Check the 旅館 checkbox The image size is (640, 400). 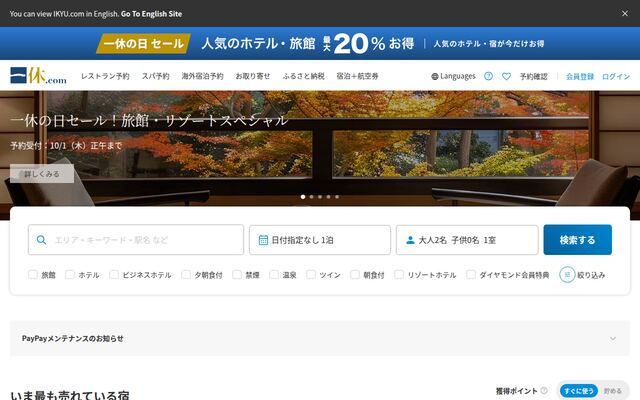pyautogui.click(x=33, y=274)
